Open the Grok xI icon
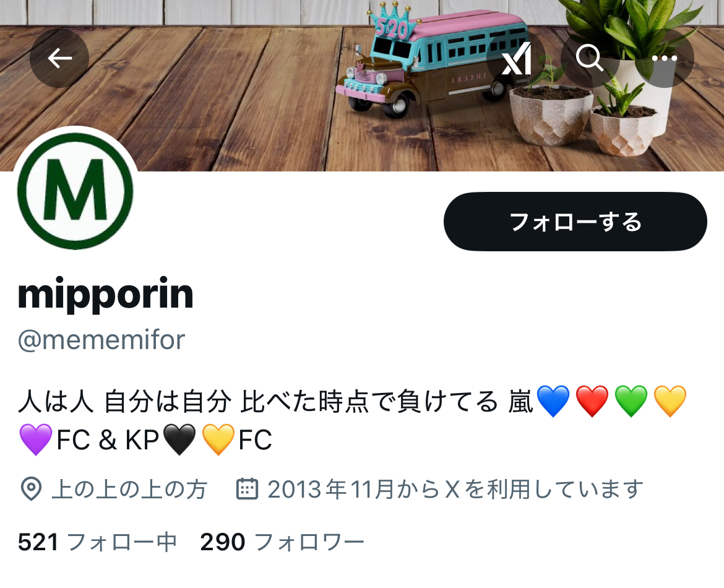The width and height of the screenshot is (724, 588). tap(515, 58)
